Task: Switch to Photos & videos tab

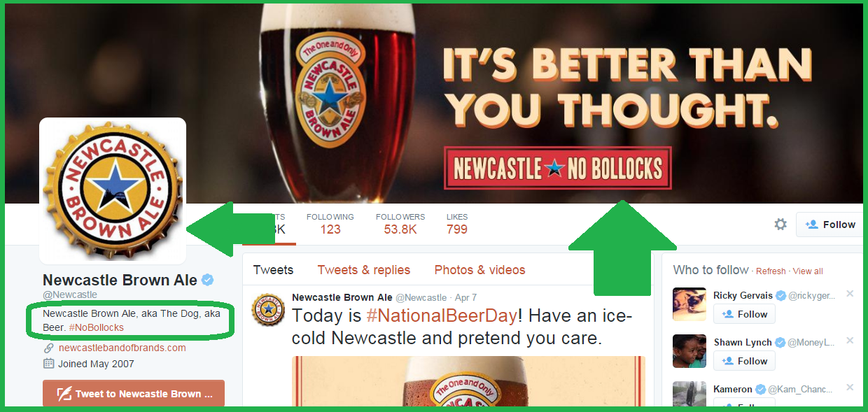Action: 479,270
